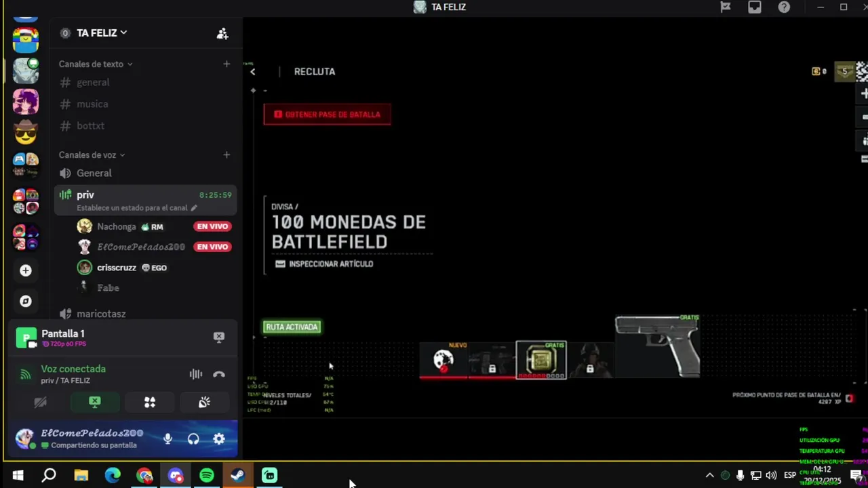Disconnect from the voice channel
The width and height of the screenshot is (868, 488).
pyautogui.click(x=219, y=374)
